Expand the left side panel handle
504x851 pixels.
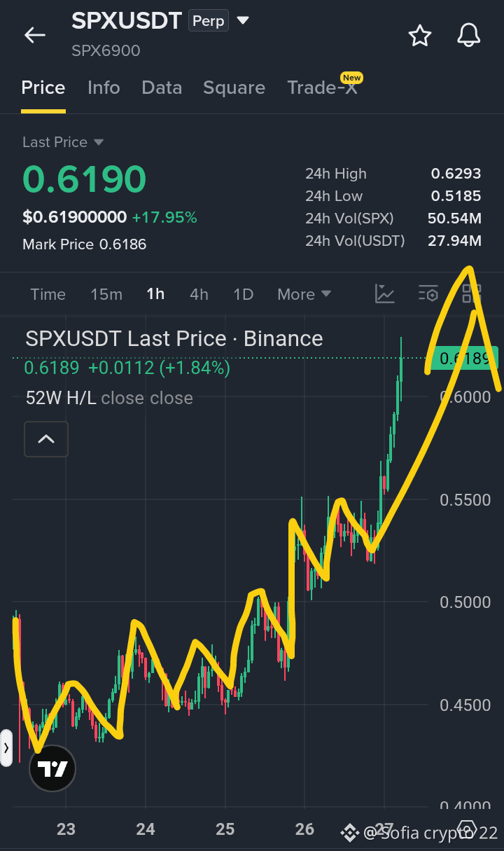coord(6,748)
